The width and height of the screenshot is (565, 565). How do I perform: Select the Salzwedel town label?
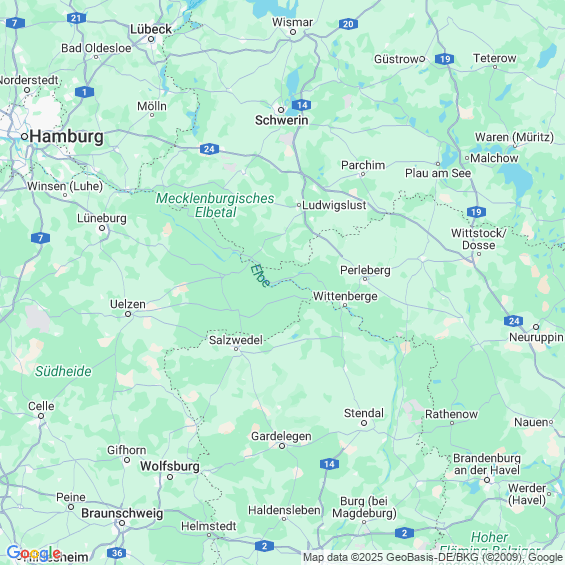click(x=236, y=340)
